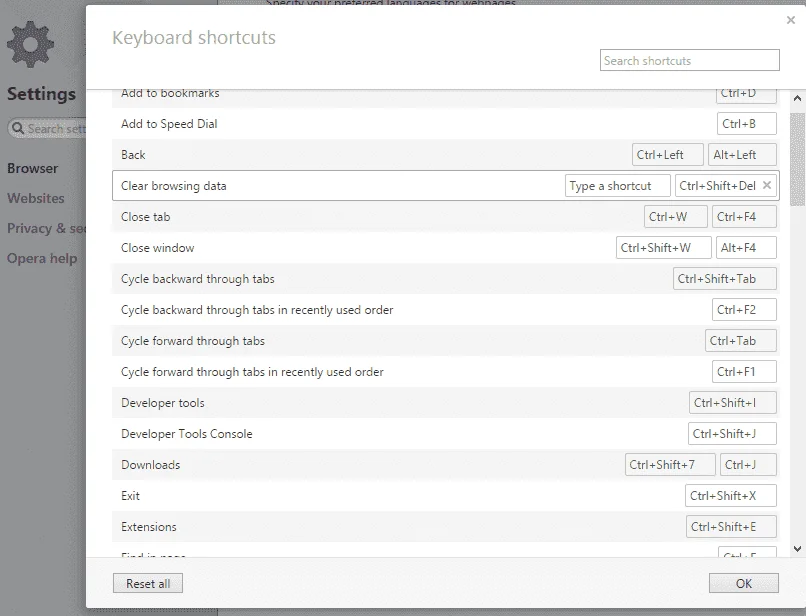Focus the Search shortcuts field

click(689, 60)
